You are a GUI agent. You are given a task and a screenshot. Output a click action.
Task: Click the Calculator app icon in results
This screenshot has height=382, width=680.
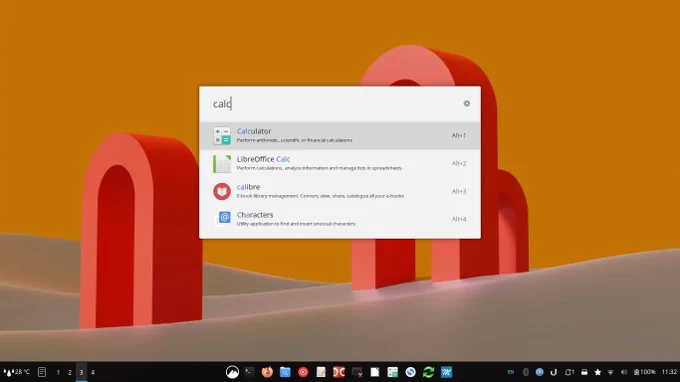coord(222,136)
